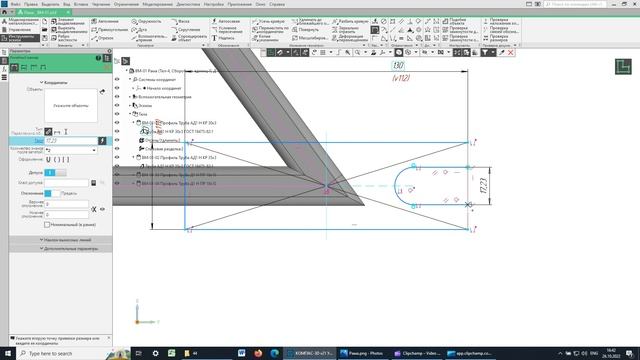Select the Надпись text tool

(x=223, y=38)
